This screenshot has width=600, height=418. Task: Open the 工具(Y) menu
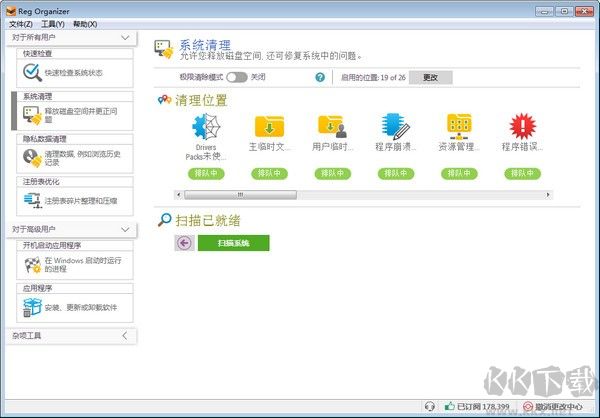(53, 24)
